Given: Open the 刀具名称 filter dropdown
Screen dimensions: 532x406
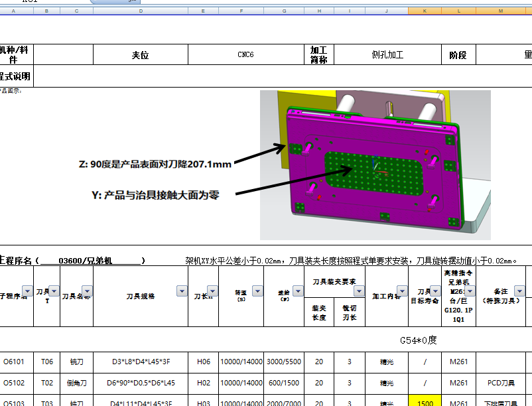Looking at the screenshot, I should 86,290.
